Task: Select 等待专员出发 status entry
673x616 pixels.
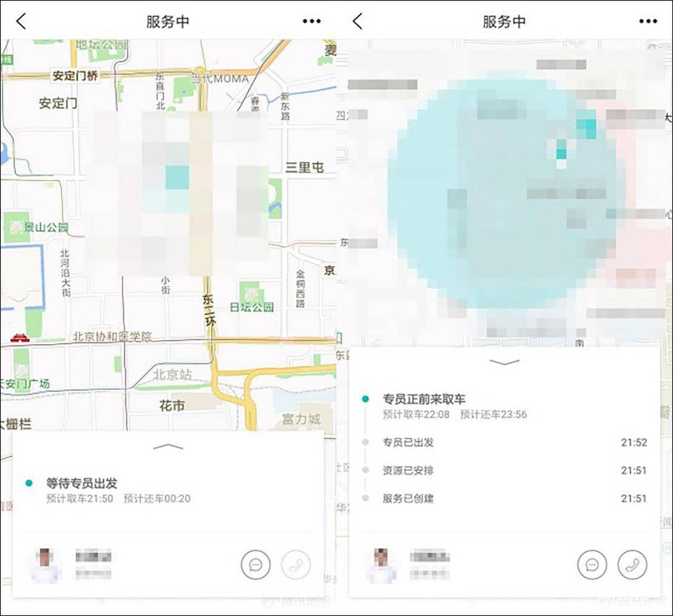Action: point(82,483)
